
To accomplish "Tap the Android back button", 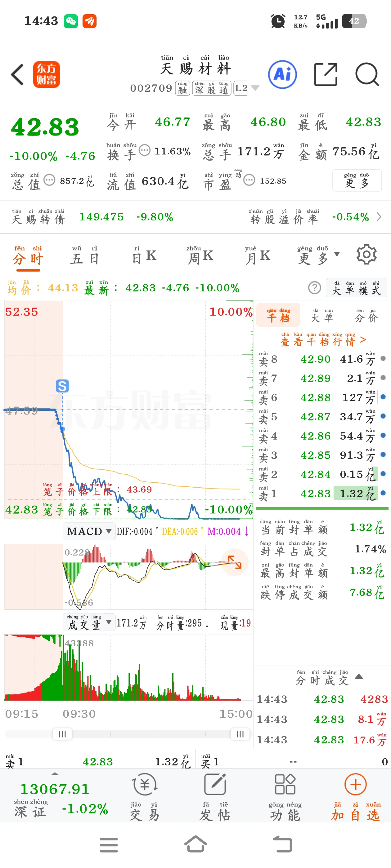I will (x=282, y=844).
